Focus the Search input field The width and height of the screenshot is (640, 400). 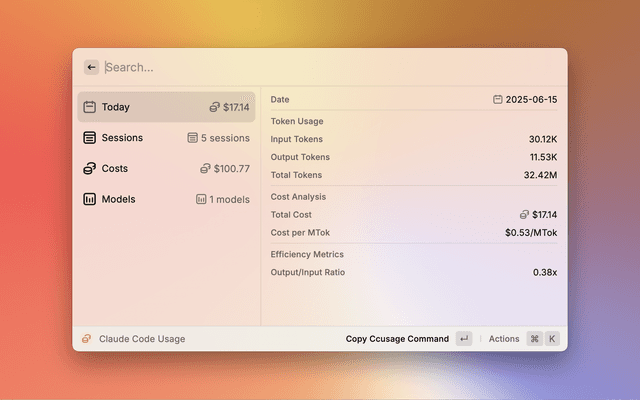[x=300, y=67]
